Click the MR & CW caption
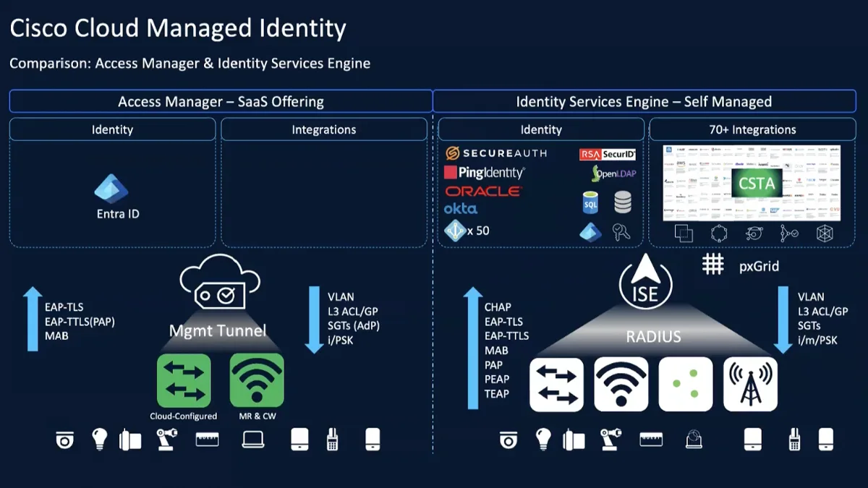Image resolution: width=868 pixels, height=488 pixels. click(257, 416)
